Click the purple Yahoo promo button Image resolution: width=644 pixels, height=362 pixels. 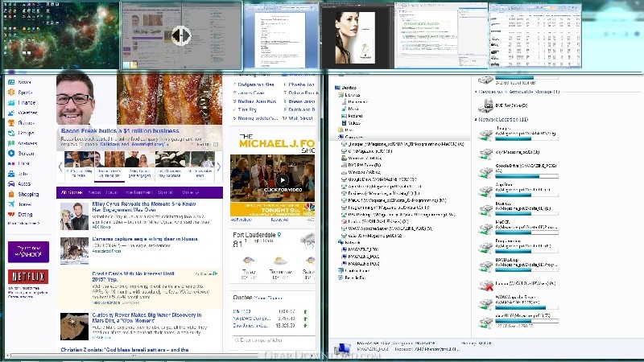point(28,252)
